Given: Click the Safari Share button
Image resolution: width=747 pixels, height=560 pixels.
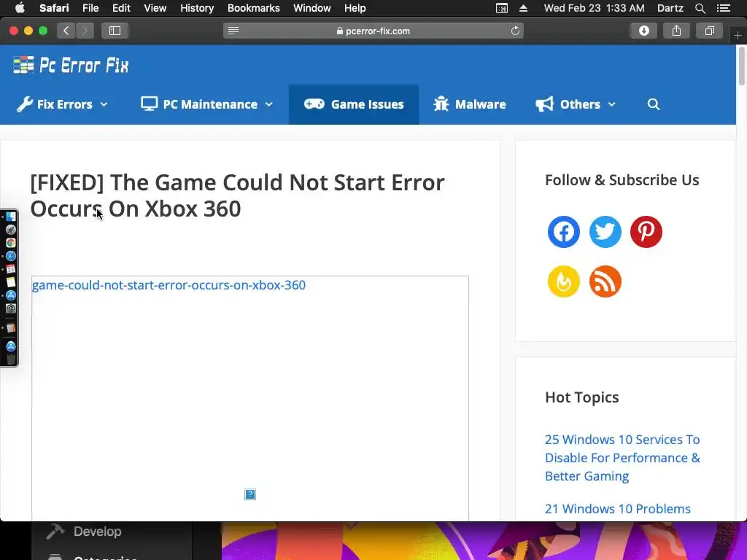Looking at the screenshot, I should click(676, 31).
